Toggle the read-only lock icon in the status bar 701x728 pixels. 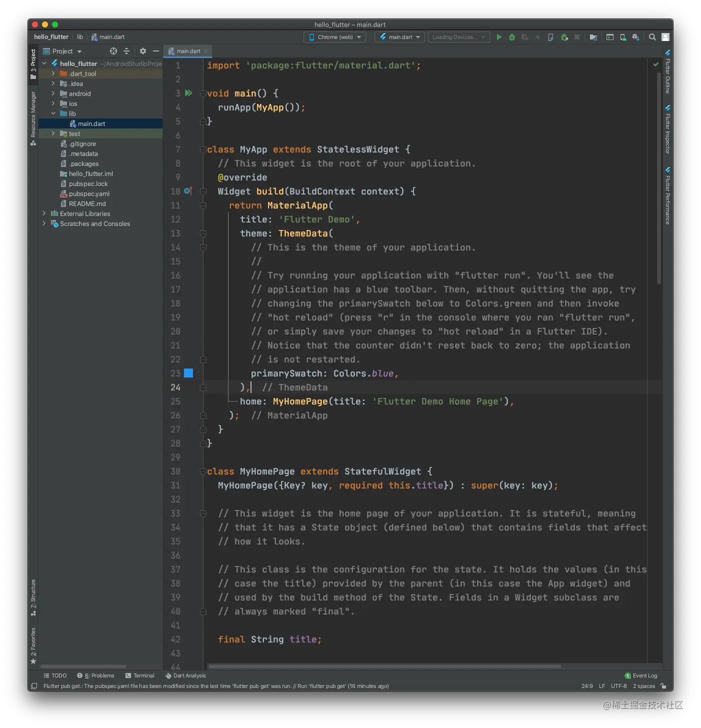[663, 686]
